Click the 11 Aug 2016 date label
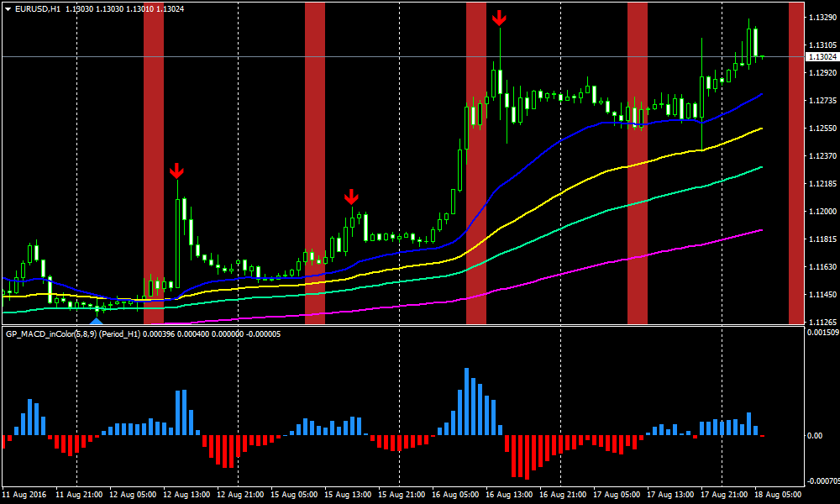This screenshot has width=840, height=504. point(25,496)
